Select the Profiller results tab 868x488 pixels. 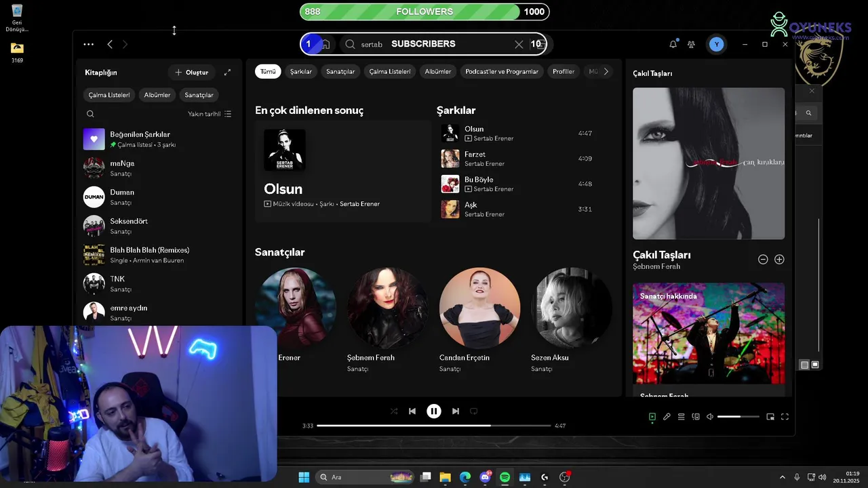tap(564, 71)
